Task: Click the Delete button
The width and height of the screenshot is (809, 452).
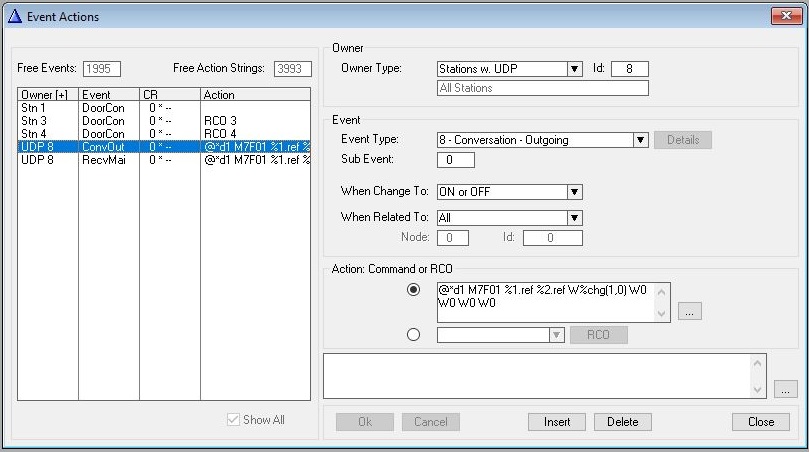Action: click(623, 422)
